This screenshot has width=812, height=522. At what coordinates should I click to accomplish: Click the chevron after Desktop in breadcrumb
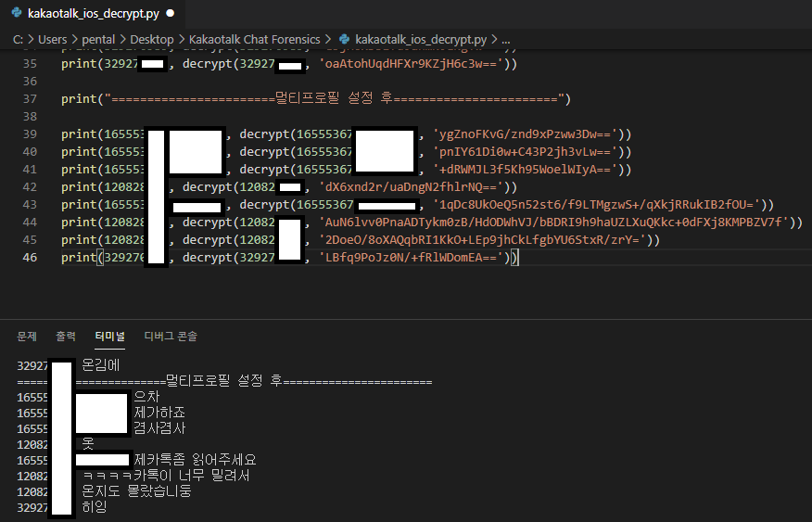[x=182, y=39]
